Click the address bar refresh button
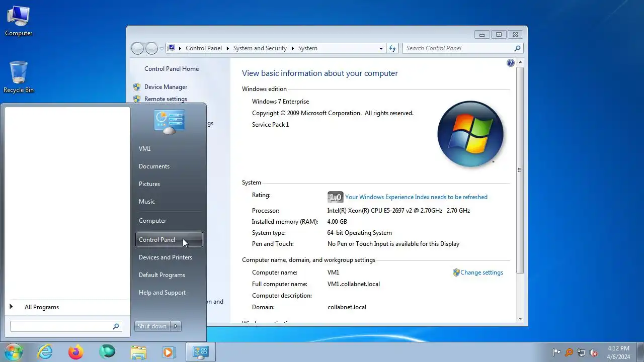644x362 pixels. click(x=393, y=48)
